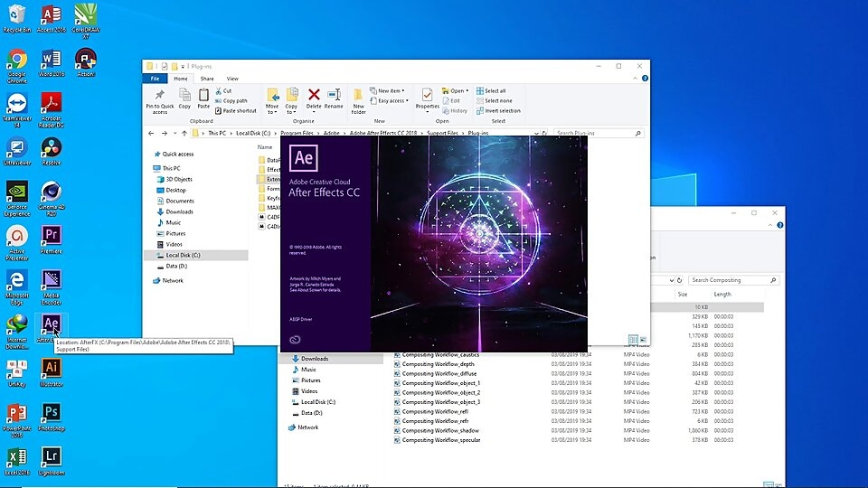Image resolution: width=868 pixels, height=488 pixels.
Task: Select the Compositing Workflow_shadow file
Action: (436, 430)
